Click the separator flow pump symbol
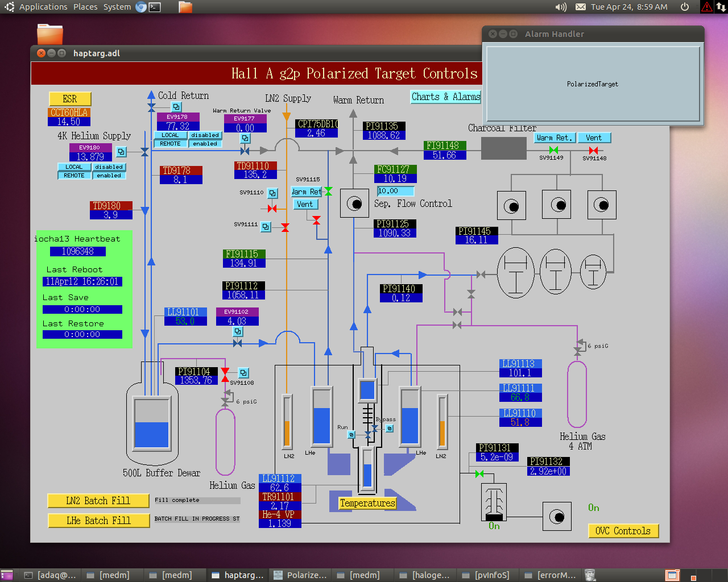Screen dimensions: 728x582 354,203
